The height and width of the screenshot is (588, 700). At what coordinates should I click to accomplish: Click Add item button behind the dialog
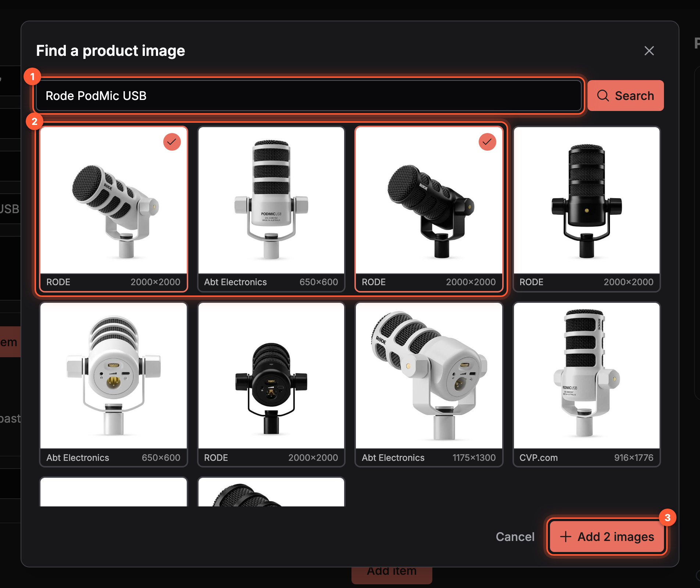click(x=392, y=575)
